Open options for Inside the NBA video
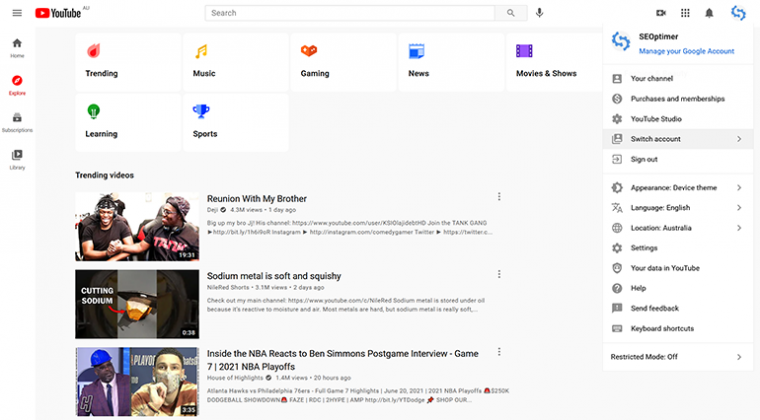The width and height of the screenshot is (760, 420). coord(499,352)
